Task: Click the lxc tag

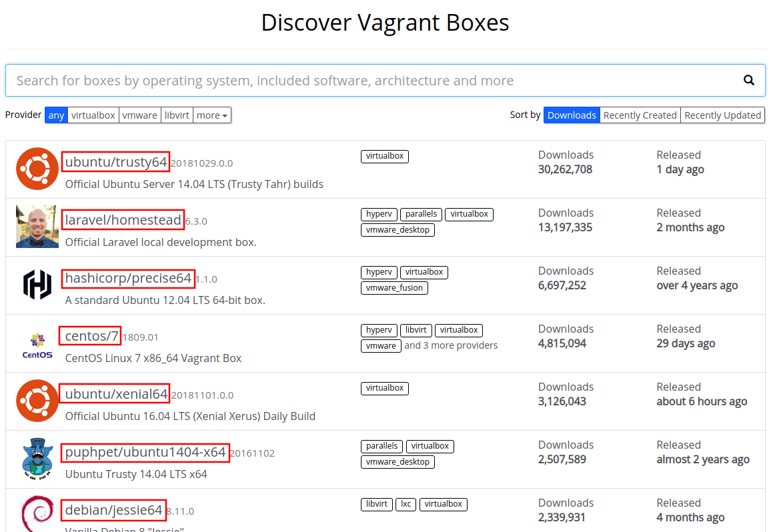Action: pyautogui.click(x=406, y=505)
